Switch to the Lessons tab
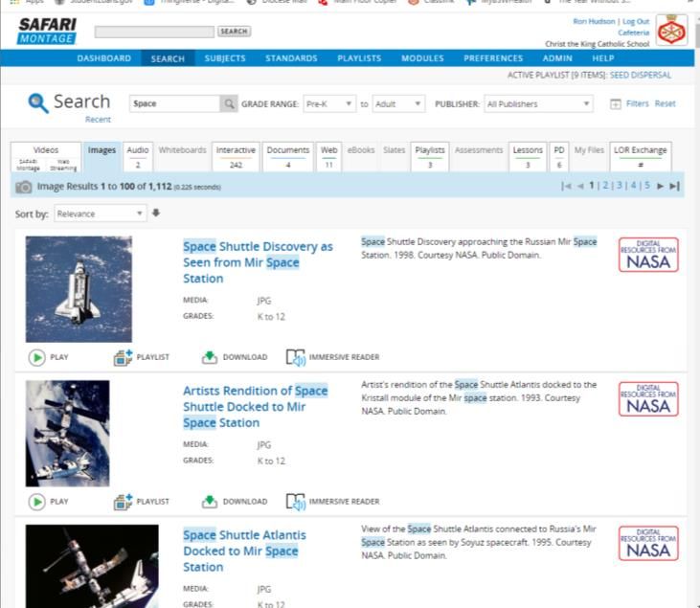This screenshot has width=700, height=608. (528, 157)
